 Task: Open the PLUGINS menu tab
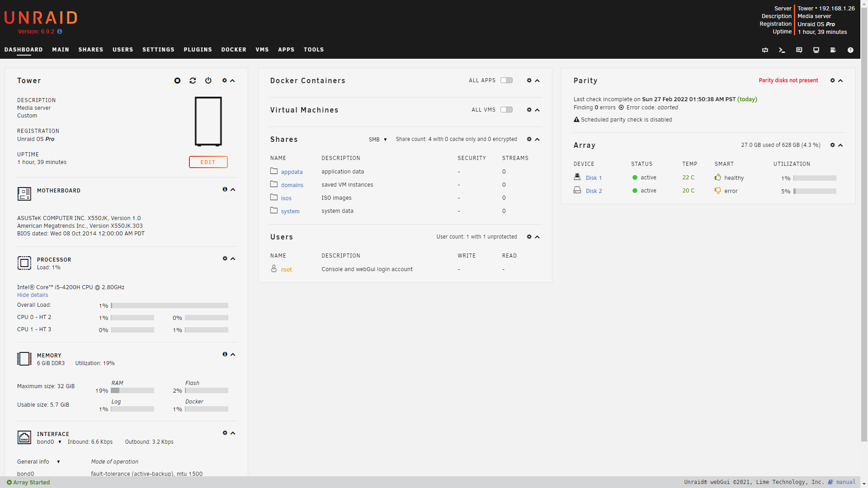point(198,50)
